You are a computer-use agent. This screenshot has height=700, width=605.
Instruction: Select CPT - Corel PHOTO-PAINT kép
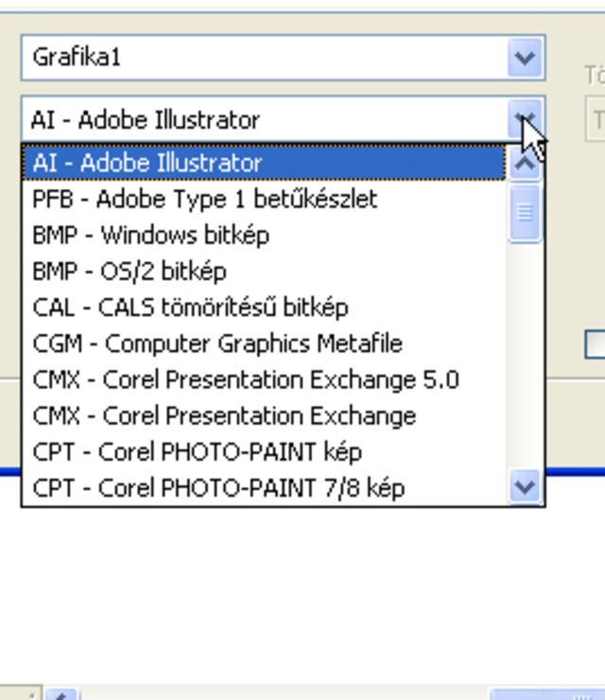[x=264, y=452]
